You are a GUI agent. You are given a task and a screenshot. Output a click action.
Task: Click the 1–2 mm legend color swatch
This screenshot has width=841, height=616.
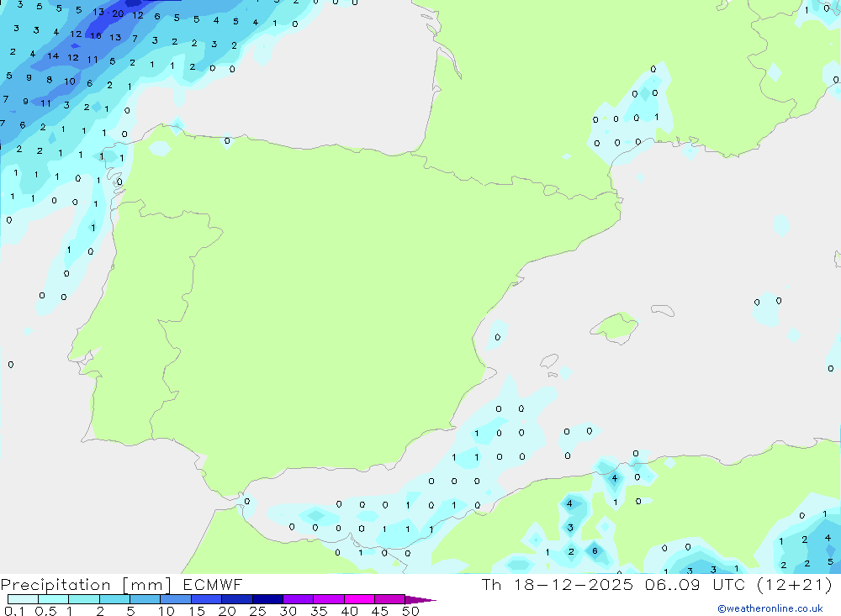coord(84,599)
